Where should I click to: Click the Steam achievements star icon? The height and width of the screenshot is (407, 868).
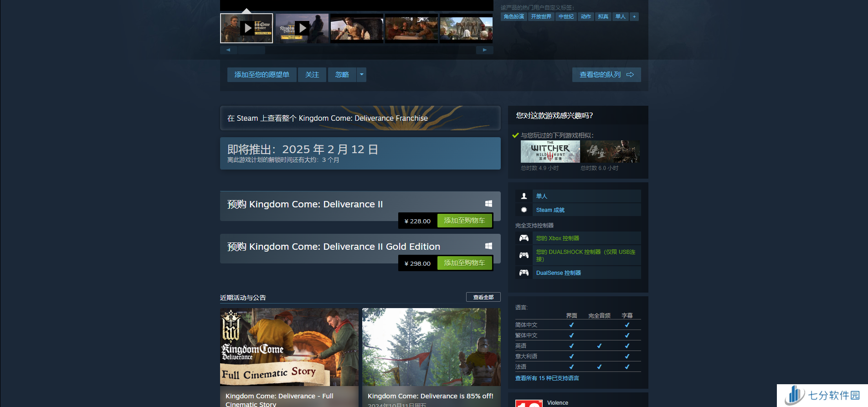[524, 210]
